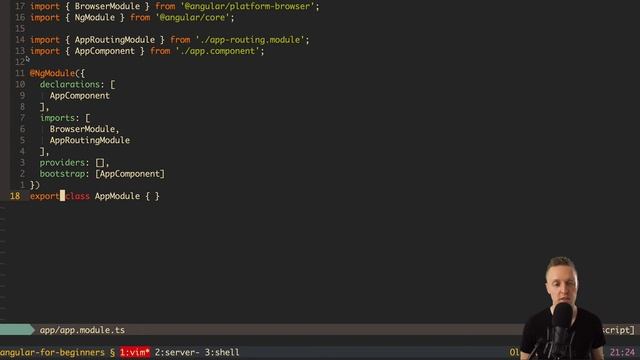Switch to the 2:server tmux window
The height and width of the screenshot is (360, 640).
click(177, 352)
